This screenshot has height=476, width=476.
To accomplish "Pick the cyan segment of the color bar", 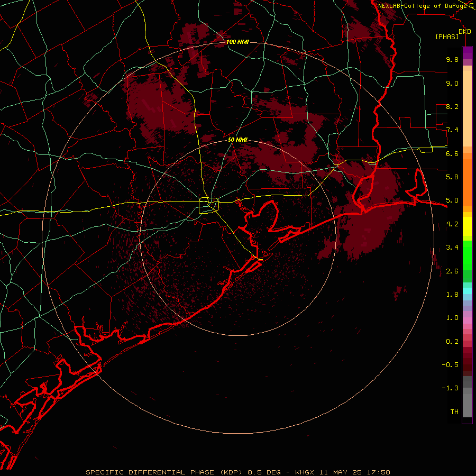I will coord(467,291).
